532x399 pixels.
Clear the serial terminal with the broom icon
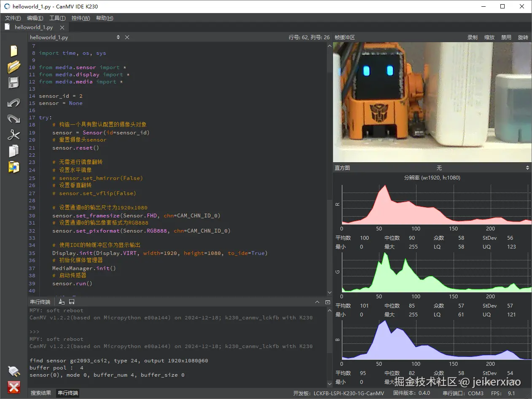pos(62,302)
